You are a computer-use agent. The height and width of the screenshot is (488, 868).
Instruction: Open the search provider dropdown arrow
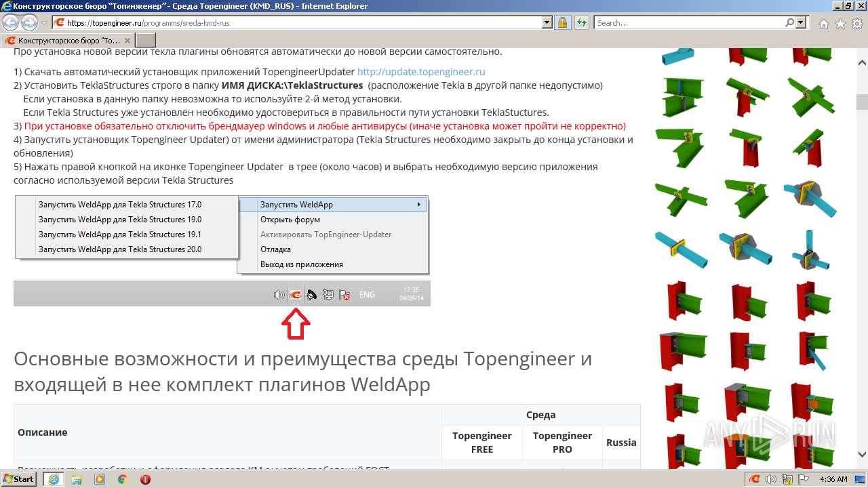801,22
